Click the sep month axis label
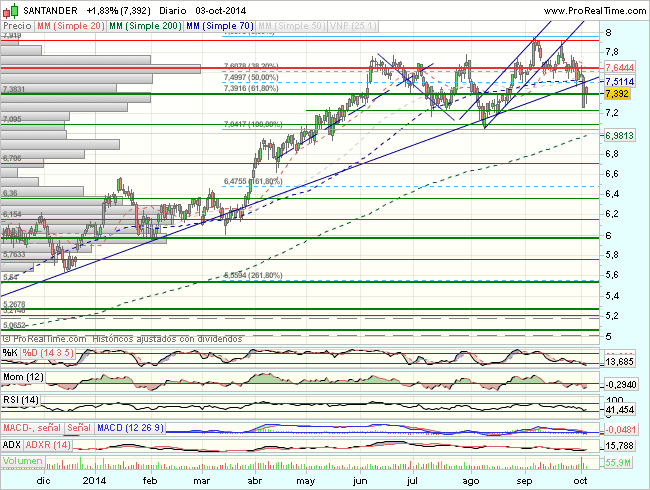This screenshot has height=490, width=650. pyautogui.click(x=524, y=481)
